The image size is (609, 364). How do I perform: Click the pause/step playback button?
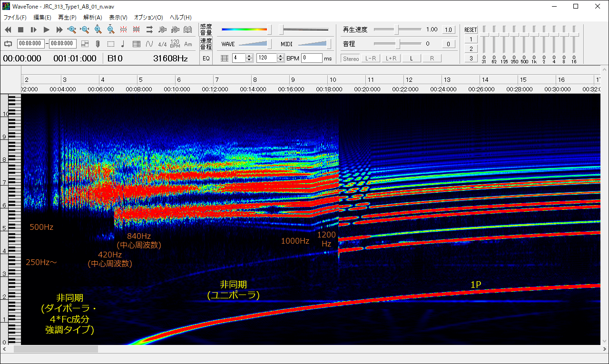click(34, 30)
